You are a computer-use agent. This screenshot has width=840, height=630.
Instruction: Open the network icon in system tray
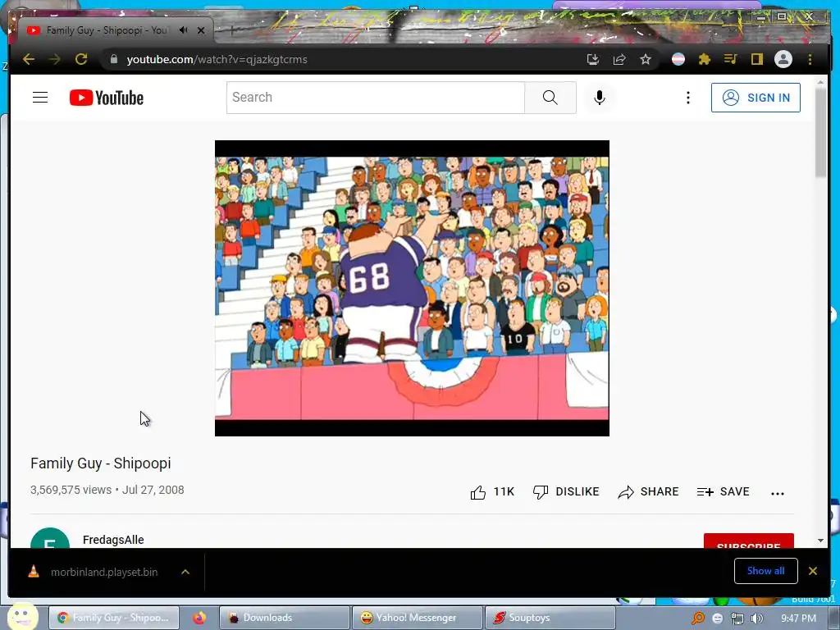coord(737,619)
